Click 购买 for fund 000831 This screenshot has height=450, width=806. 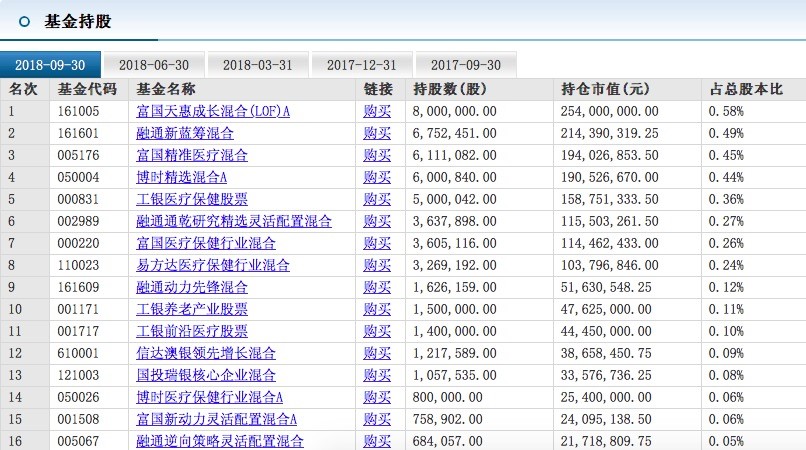(377, 199)
